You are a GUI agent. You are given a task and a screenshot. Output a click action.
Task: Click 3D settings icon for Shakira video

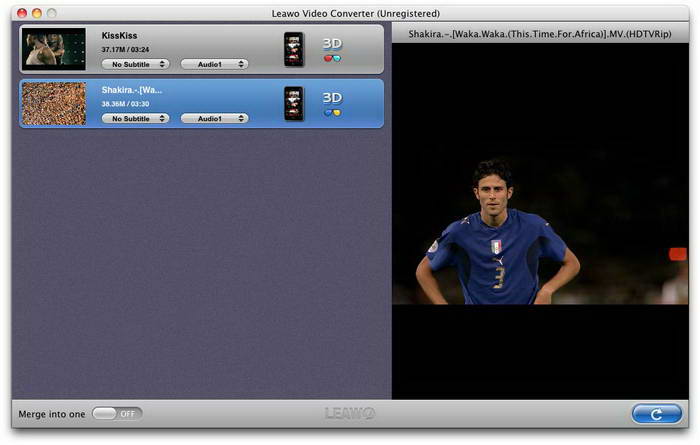point(332,104)
